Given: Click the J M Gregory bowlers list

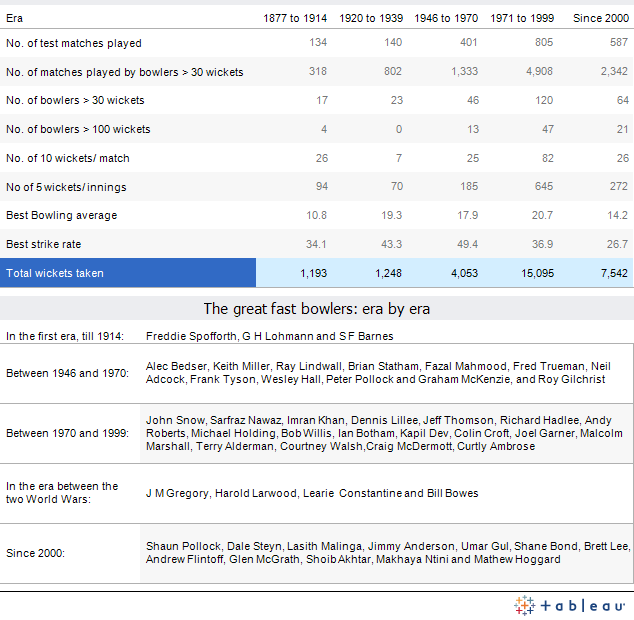Looking at the screenshot, I should click(312, 493).
